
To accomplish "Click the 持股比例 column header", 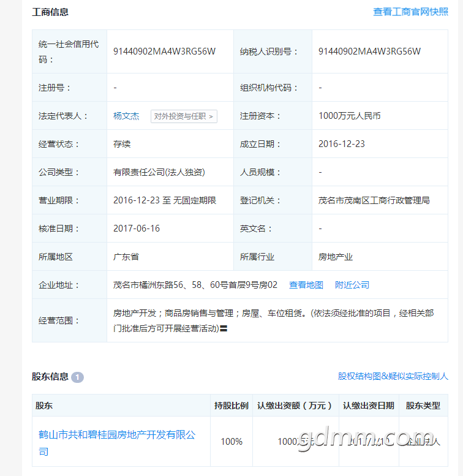I will [x=231, y=406].
